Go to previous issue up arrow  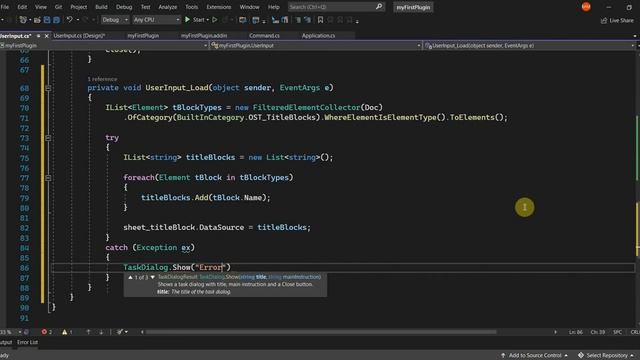click(x=88, y=332)
